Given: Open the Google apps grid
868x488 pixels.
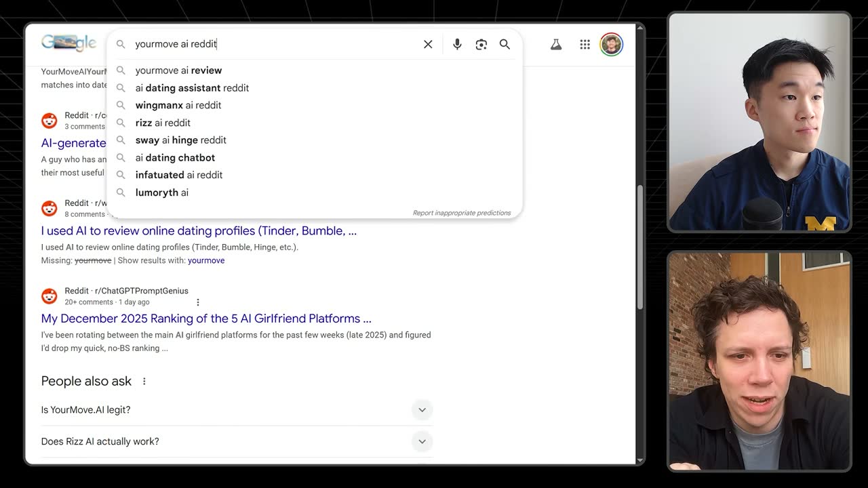Looking at the screenshot, I should tap(585, 45).
